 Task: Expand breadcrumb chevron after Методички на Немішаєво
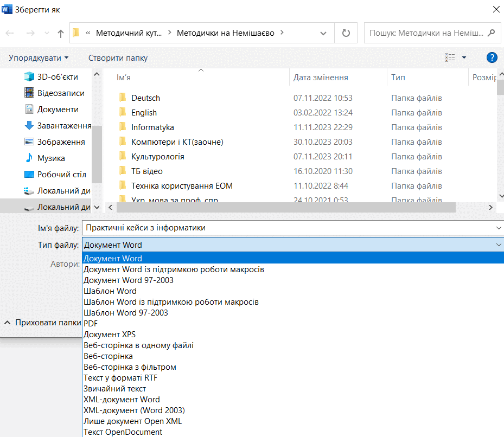(282, 33)
